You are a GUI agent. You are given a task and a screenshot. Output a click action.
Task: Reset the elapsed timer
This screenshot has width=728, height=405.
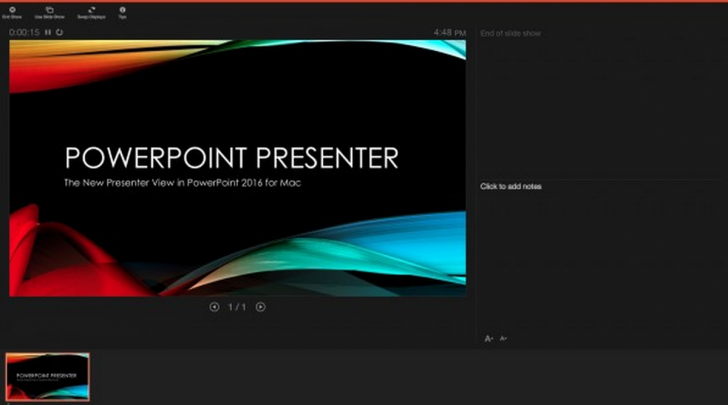click(59, 33)
